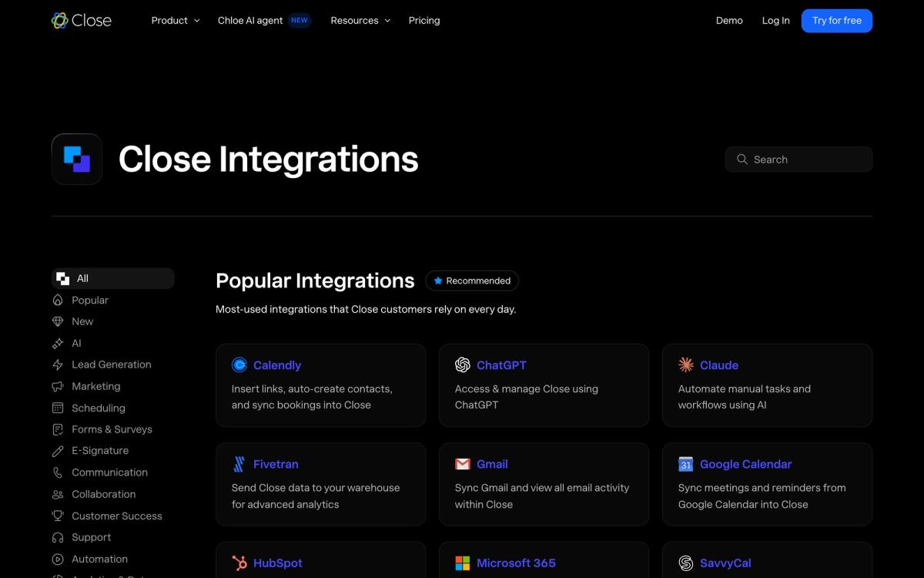Click the Close logo in header
924x578 pixels.
82,21
